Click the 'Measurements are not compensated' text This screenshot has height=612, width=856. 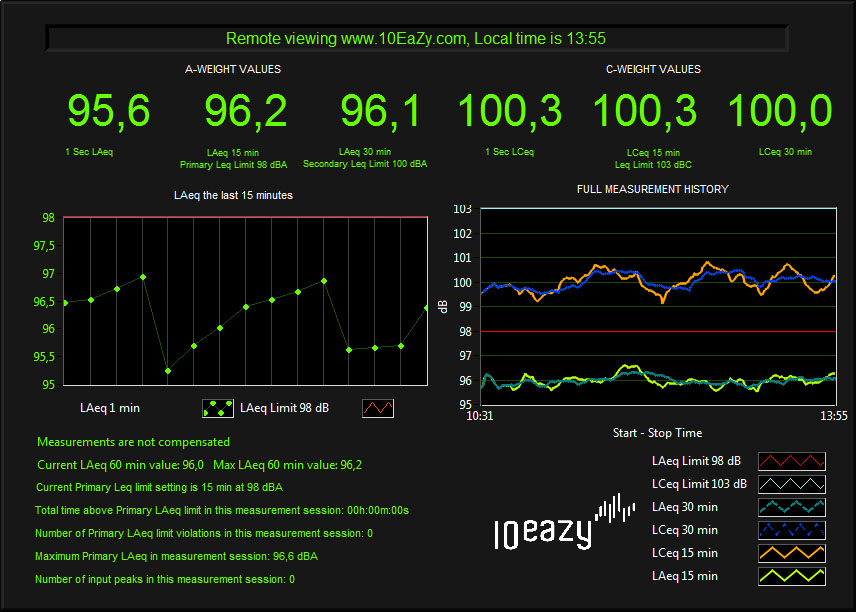tap(133, 442)
